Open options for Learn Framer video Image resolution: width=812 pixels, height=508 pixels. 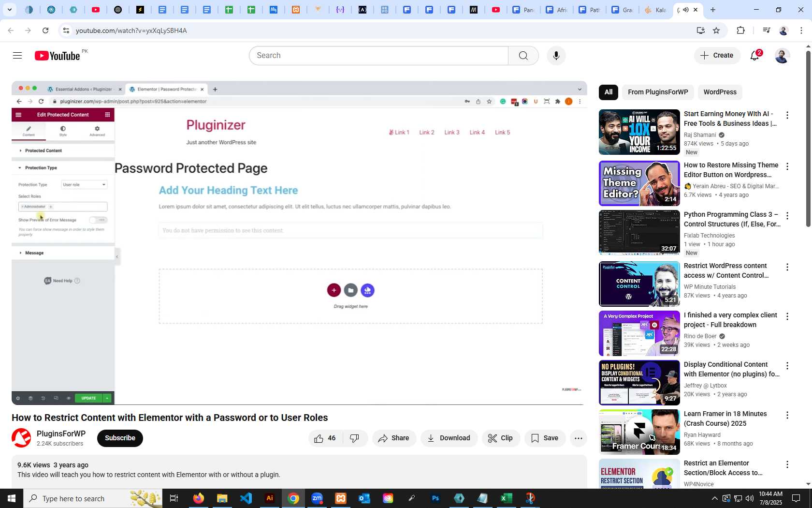click(x=787, y=415)
